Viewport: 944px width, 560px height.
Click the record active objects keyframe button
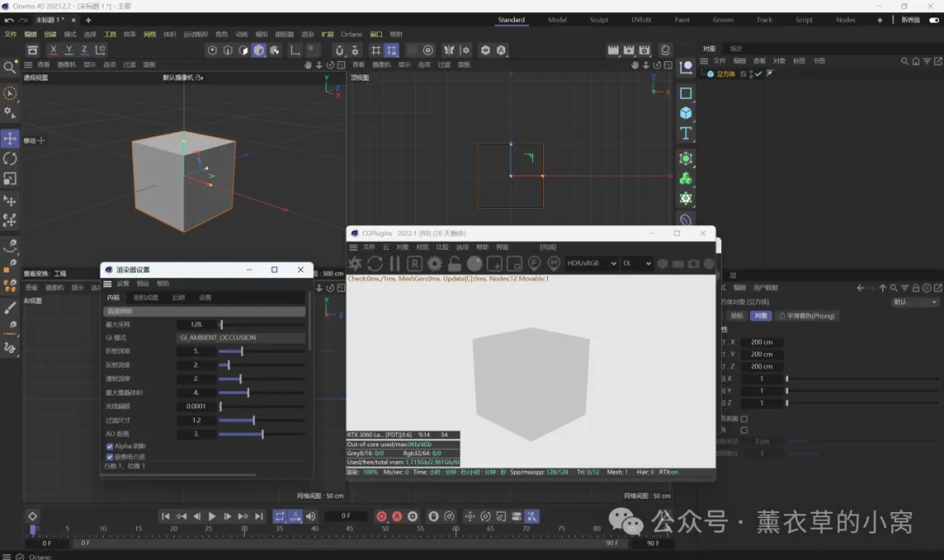coord(381,516)
